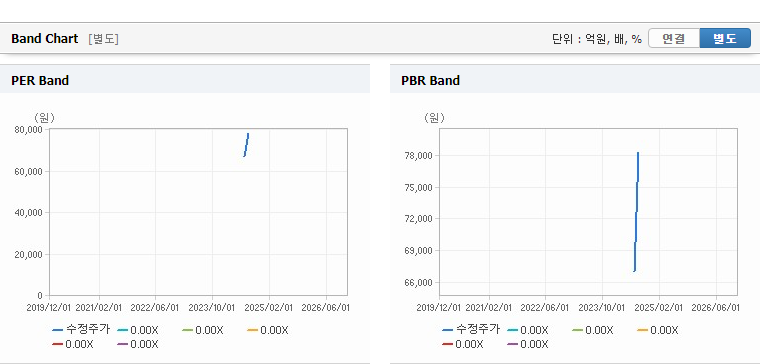The height and width of the screenshot is (364, 760).
Task: Click the 80,000 axis label in PER chart
Action: [30, 129]
